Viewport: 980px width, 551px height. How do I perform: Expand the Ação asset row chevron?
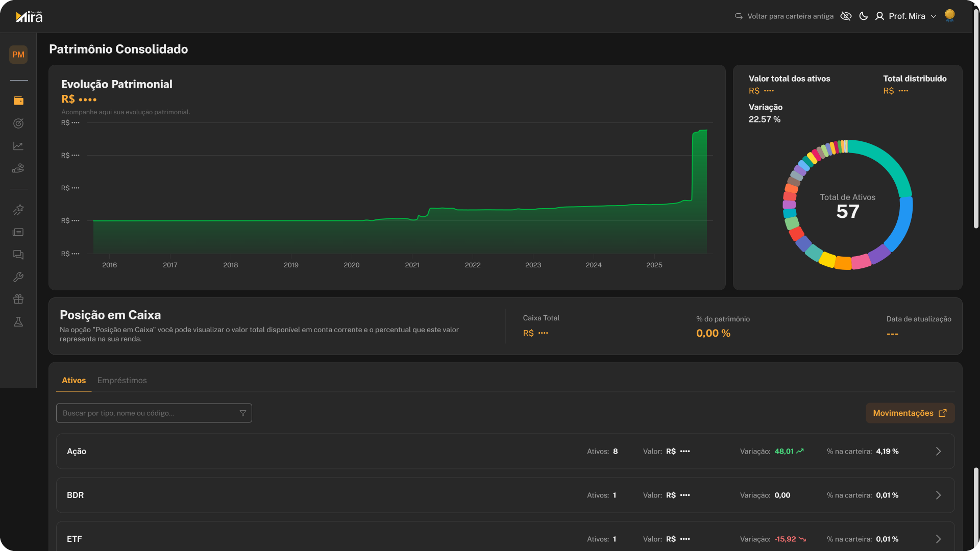pos(938,452)
